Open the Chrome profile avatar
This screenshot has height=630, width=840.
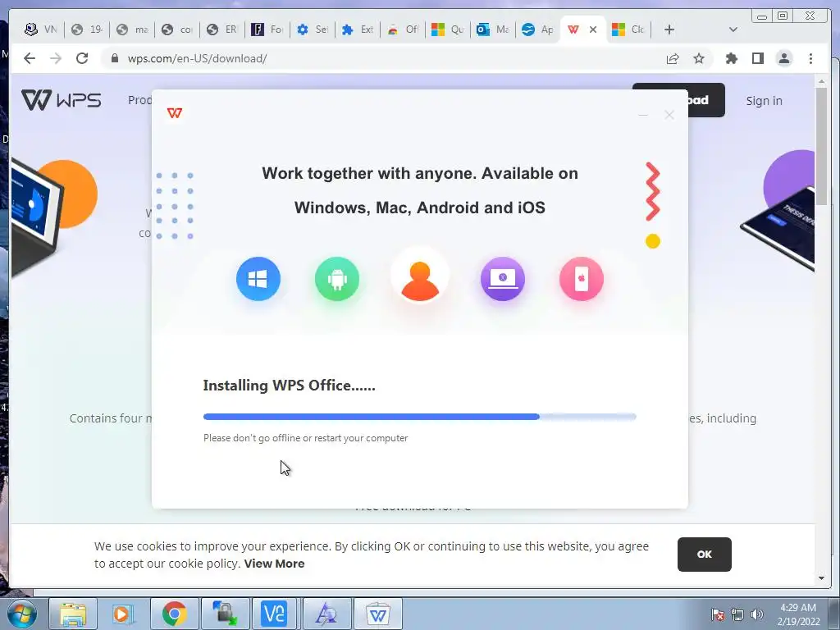pos(783,58)
